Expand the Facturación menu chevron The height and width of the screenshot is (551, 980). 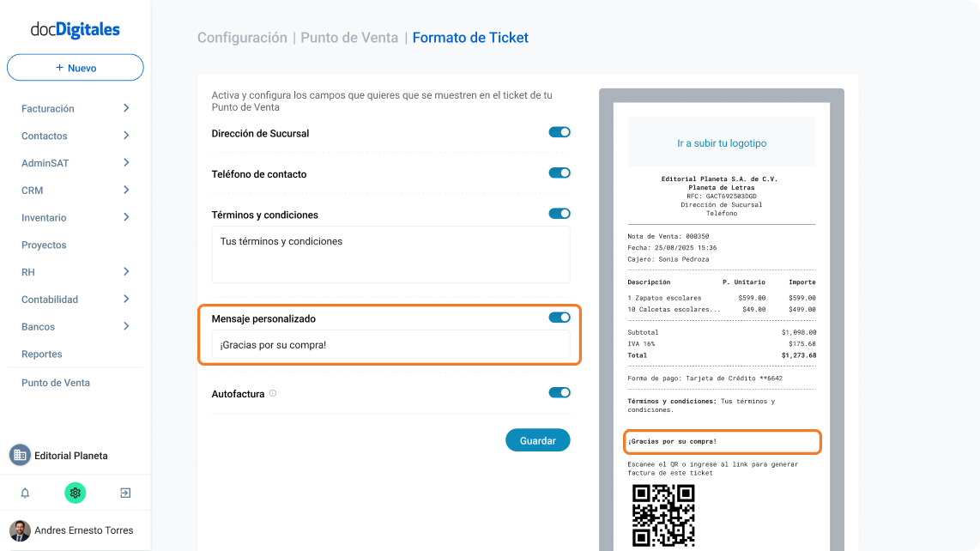pyautogui.click(x=126, y=108)
